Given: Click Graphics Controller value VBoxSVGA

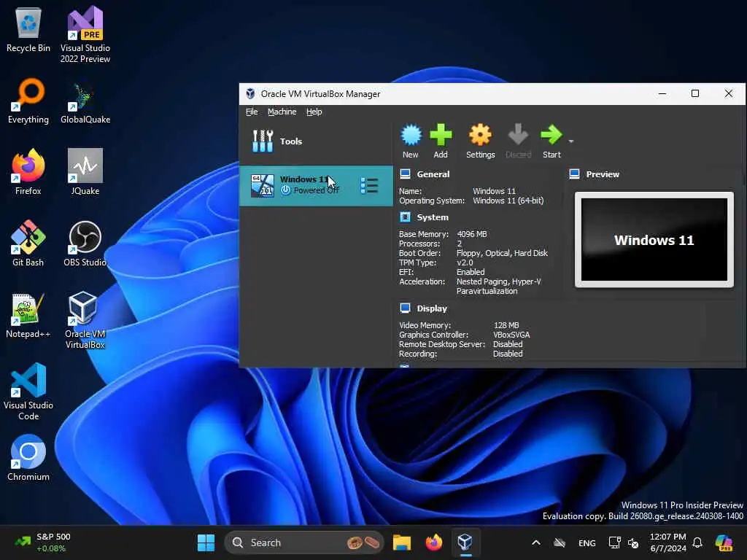Looking at the screenshot, I should click(x=511, y=335).
